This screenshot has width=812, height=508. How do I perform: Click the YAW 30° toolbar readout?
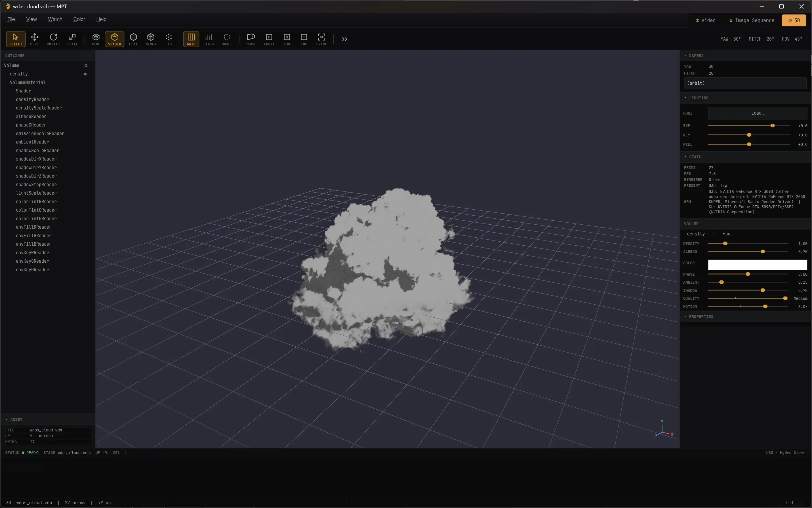[731, 39]
